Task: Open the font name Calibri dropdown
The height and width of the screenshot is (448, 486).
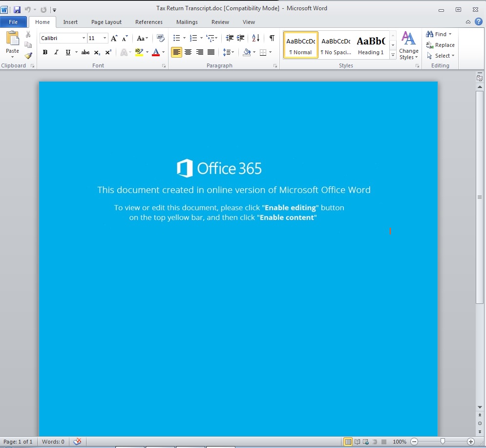Action: [84, 38]
